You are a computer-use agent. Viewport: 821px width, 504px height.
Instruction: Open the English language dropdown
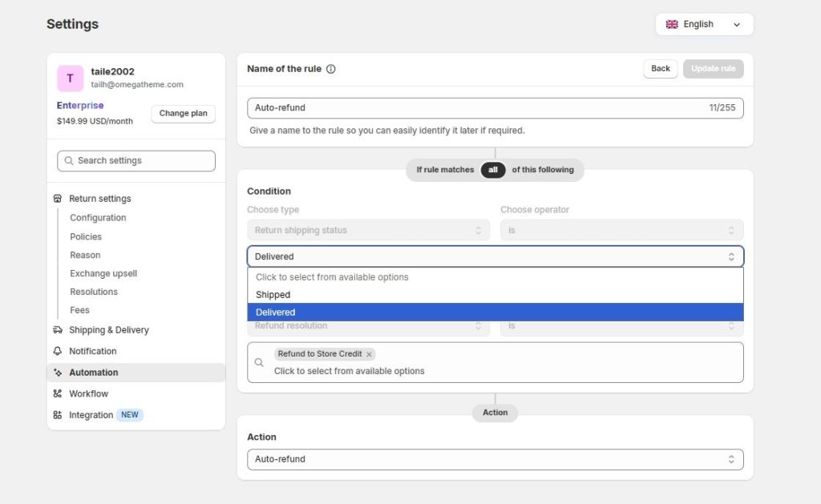(x=704, y=24)
